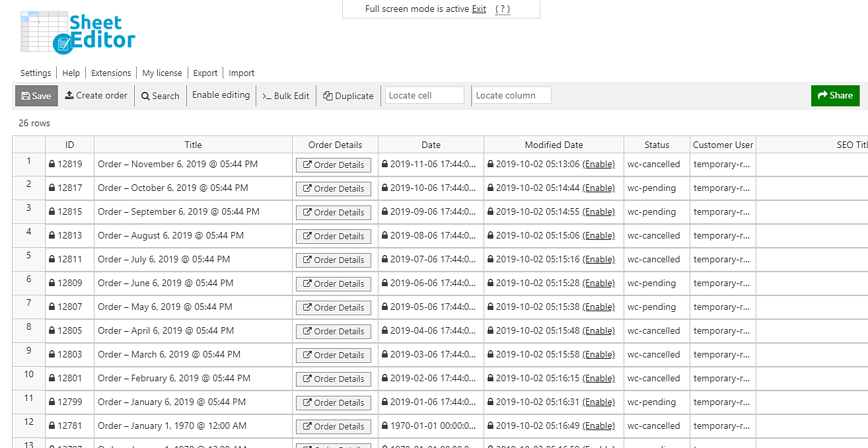The image size is (868, 448).
Task: Open the Bulk Edit tool
Action: [x=286, y=96]
